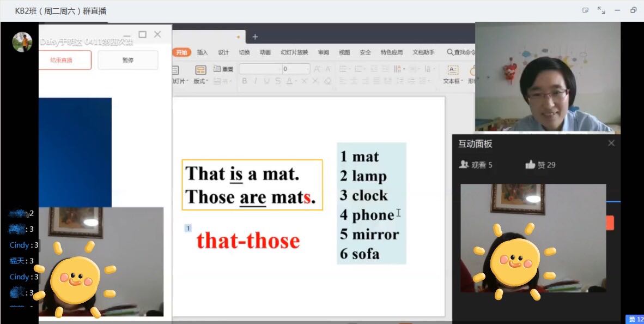Viewport: 644px width, 324px height.
Task: Toggle bold formatting button B
Action: click(x=244, y=81)
